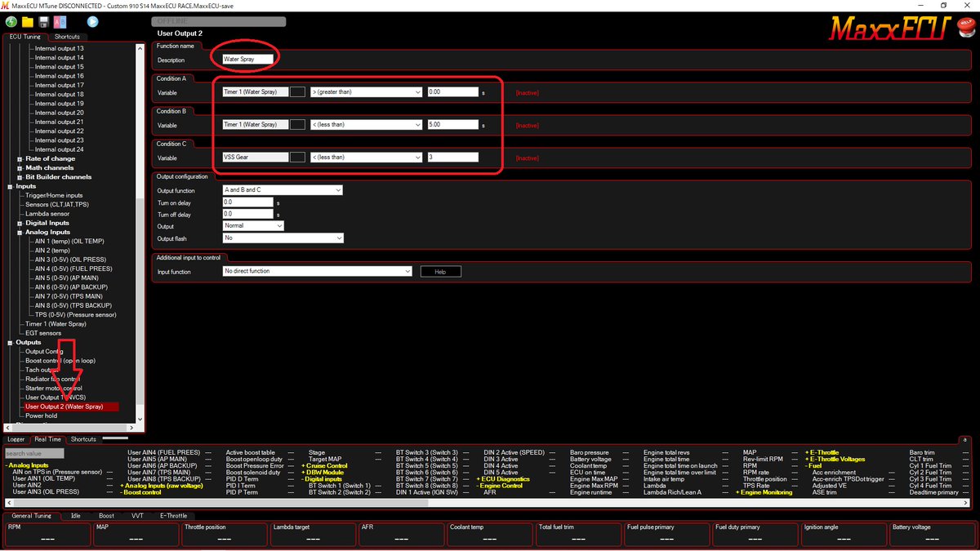
Task: Open a tune file with the folder icon
Action: (28, 21)
